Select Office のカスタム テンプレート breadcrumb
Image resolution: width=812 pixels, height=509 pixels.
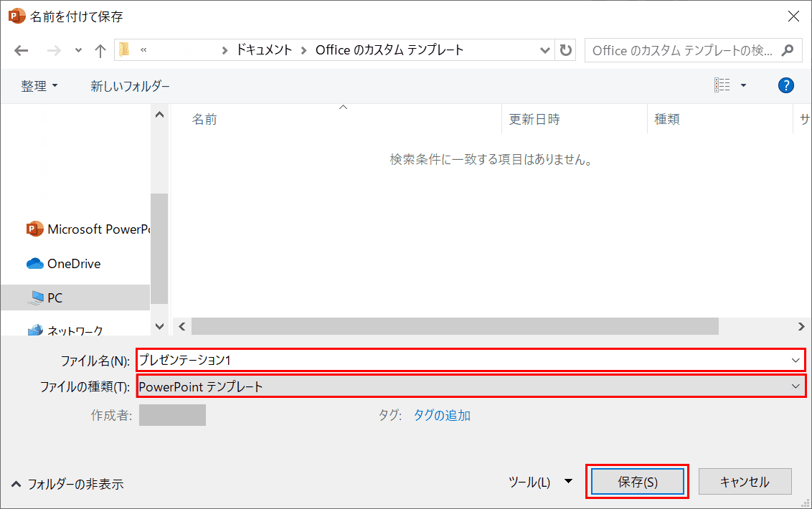(x=390, y=49)
